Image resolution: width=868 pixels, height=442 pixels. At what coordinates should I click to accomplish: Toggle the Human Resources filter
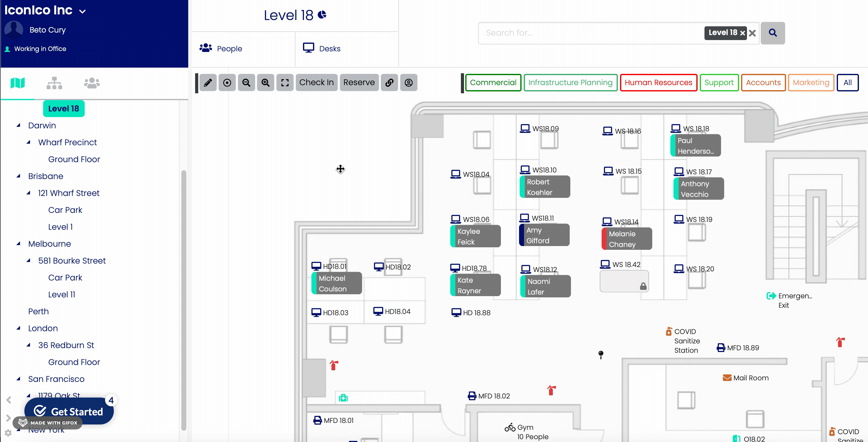click(x=659, y=83)
